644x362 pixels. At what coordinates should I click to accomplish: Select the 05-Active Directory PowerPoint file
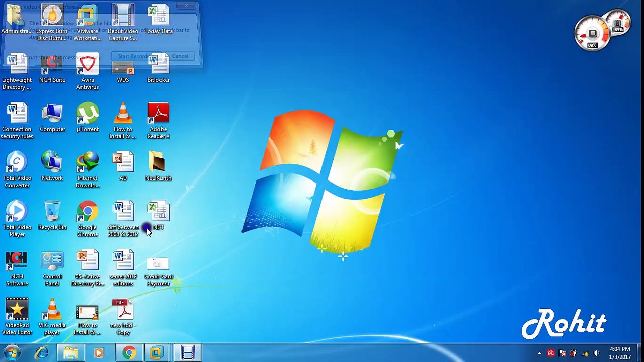tap(88, 269)
